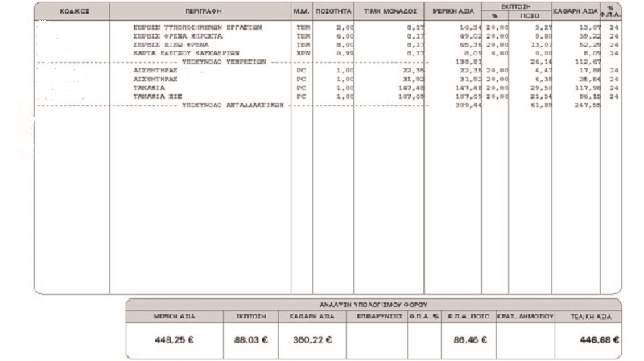The image size is (644, 361).
Task: Select the services subtotal 138,81
Action: click(469, 62)
